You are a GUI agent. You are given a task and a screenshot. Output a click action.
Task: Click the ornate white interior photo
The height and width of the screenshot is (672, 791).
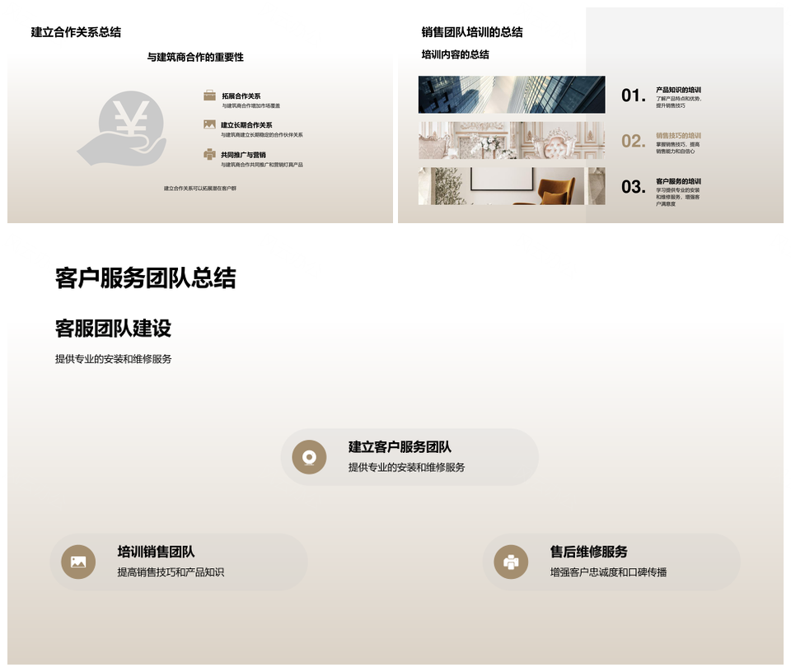click(511, 140)
